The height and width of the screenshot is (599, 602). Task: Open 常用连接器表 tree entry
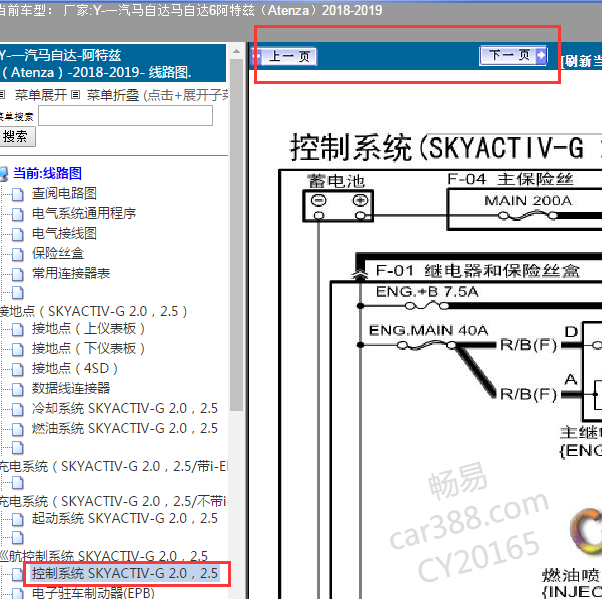tap(71, 273)
